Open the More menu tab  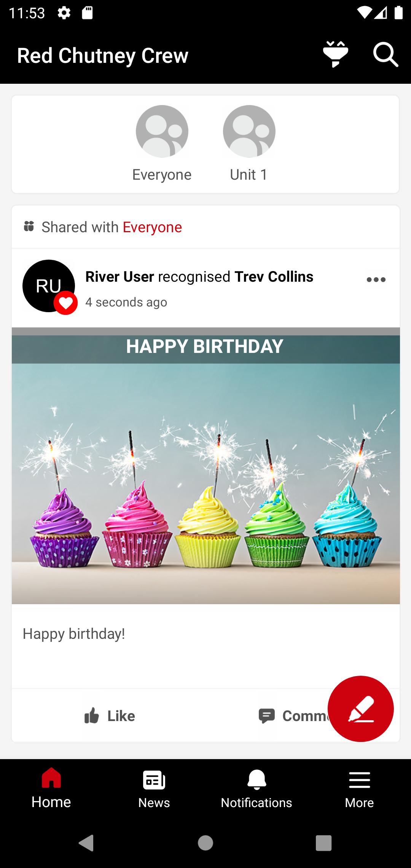click(x=359, y=789)
